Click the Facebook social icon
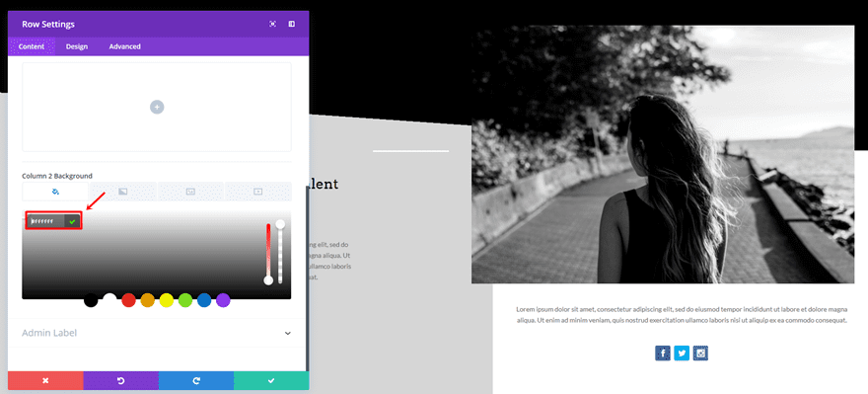This screenshot has height=394, width=868. (663, 353)
